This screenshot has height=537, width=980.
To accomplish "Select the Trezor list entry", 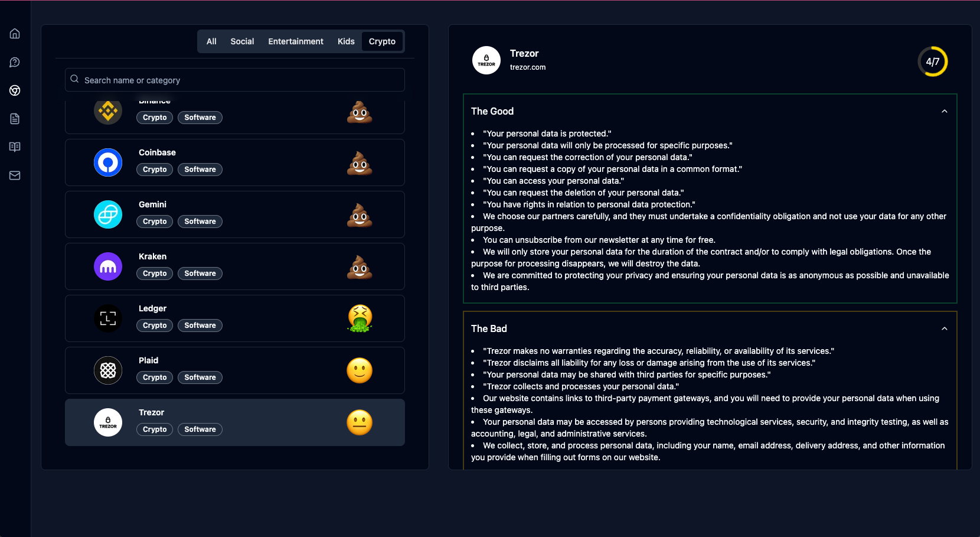I will coord(235,422).
